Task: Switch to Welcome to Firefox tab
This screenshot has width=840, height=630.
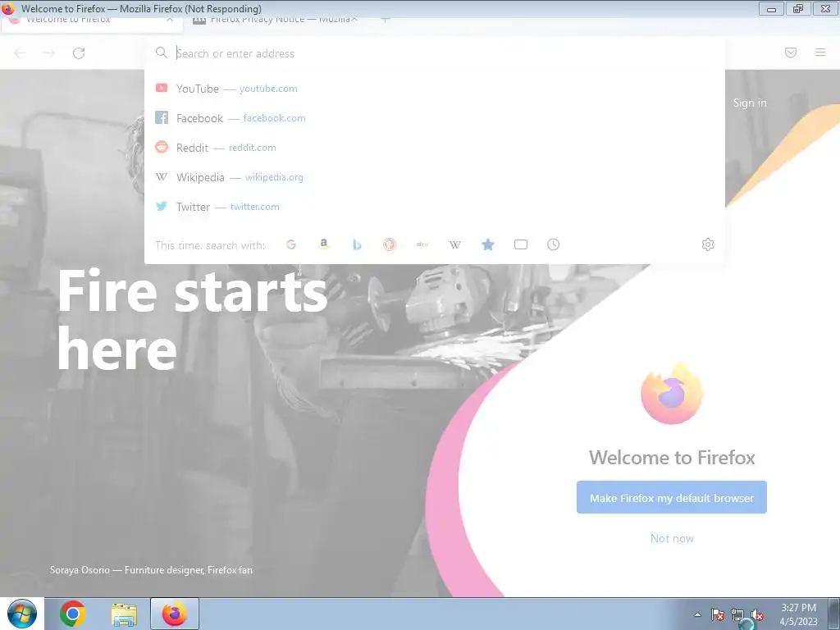Action: pos(91,21)
